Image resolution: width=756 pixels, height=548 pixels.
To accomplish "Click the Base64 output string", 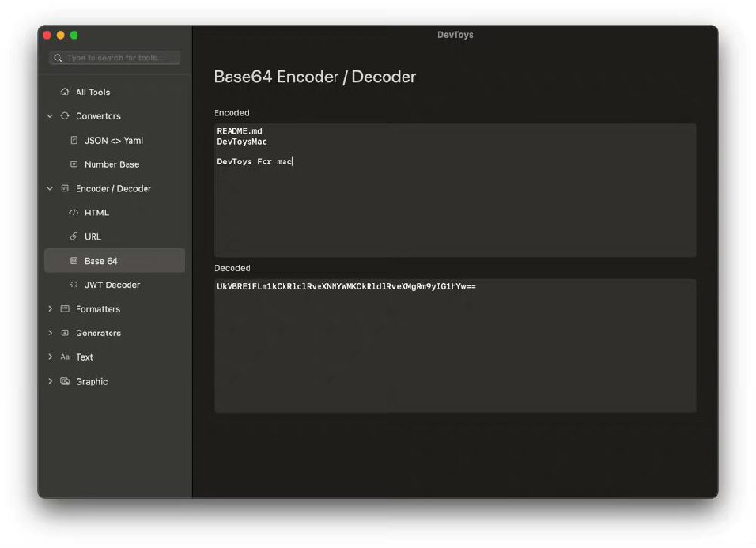I will click(x=346, y=286).
